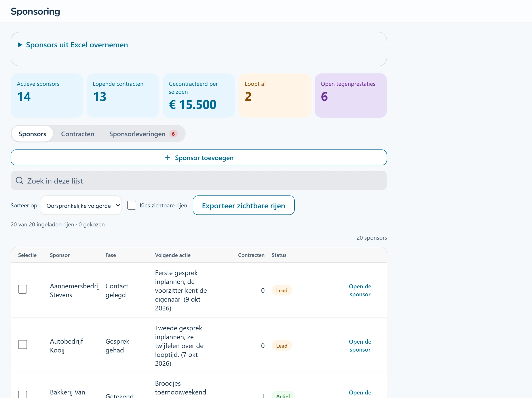Open the 'Sorteer op' dropdown
The width and height of the screenshot is (532, 398).
(81, 205)
